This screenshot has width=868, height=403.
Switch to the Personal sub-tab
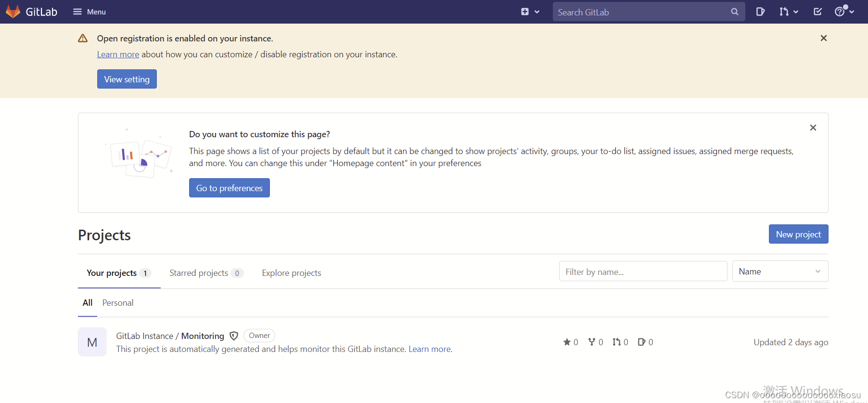(x=118, y=303)
